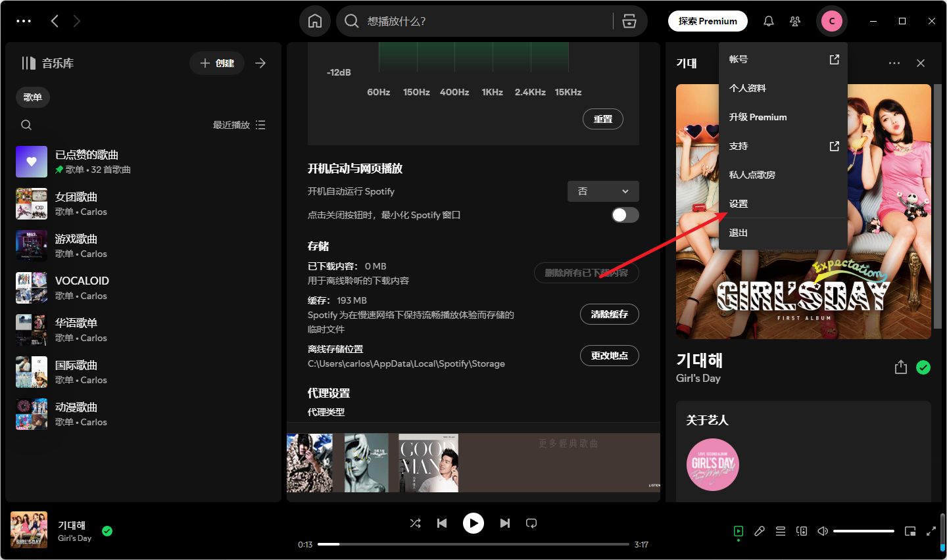Mute the volume speaker icon
The width and height of the screenshot is (947, 560).
[823, 531]
